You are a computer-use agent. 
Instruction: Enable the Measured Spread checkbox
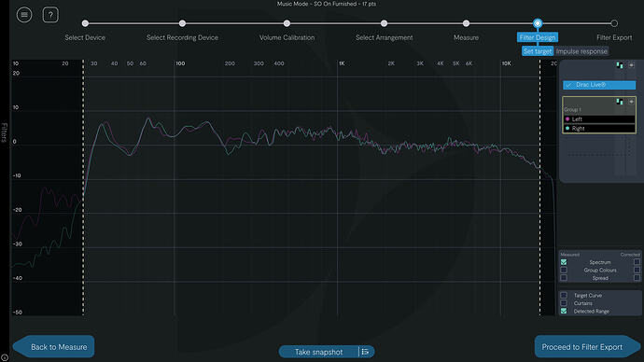(564, 278)
